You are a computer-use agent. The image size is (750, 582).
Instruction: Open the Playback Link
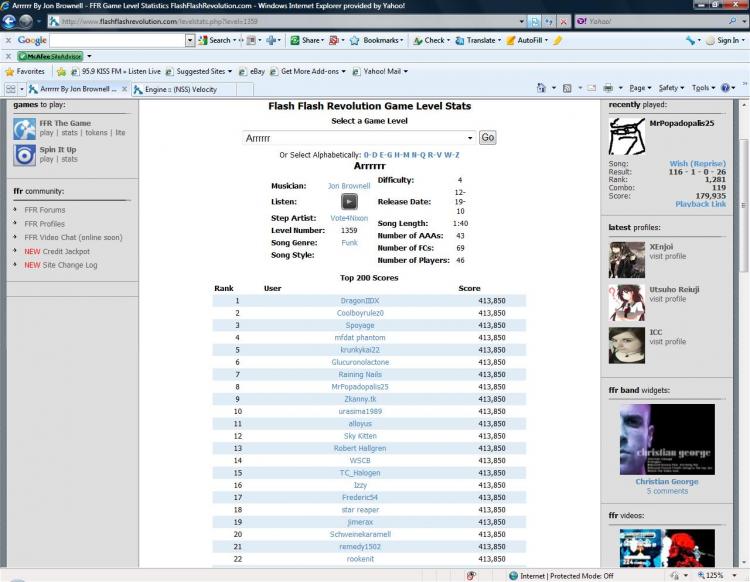[700, 204]
